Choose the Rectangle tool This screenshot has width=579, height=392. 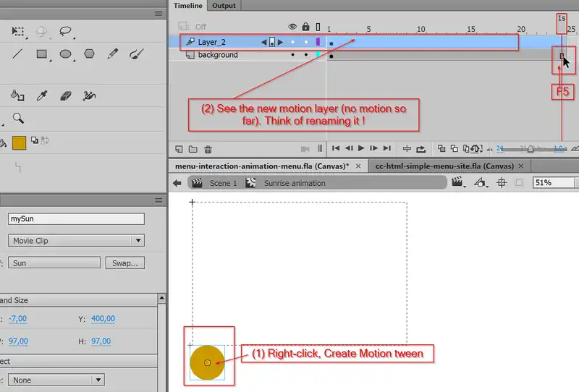pyautogui.click(x=41, y=54)
